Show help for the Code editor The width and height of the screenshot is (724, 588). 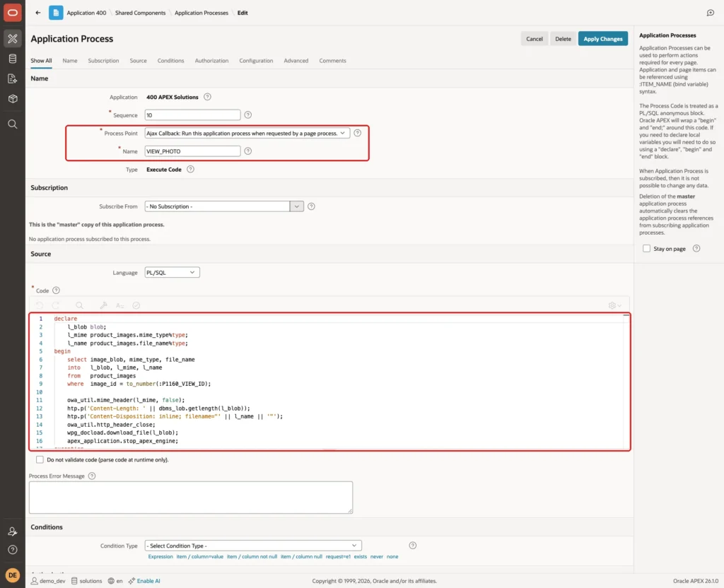coord(56,290)
